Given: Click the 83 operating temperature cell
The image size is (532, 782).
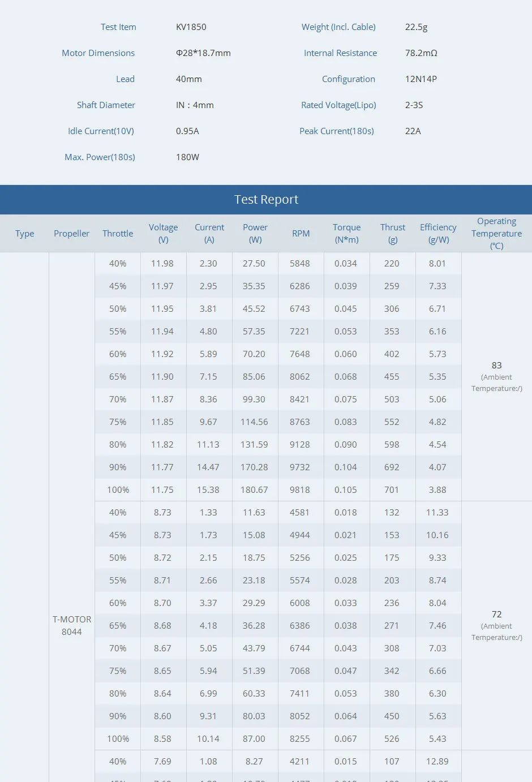Looking at the screenshot, I should coord(496,366).
